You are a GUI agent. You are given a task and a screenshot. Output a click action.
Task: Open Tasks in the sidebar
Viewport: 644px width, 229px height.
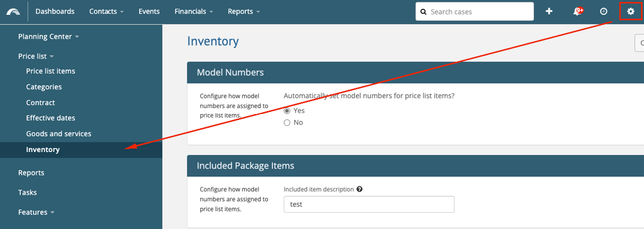tap(27, 192)
